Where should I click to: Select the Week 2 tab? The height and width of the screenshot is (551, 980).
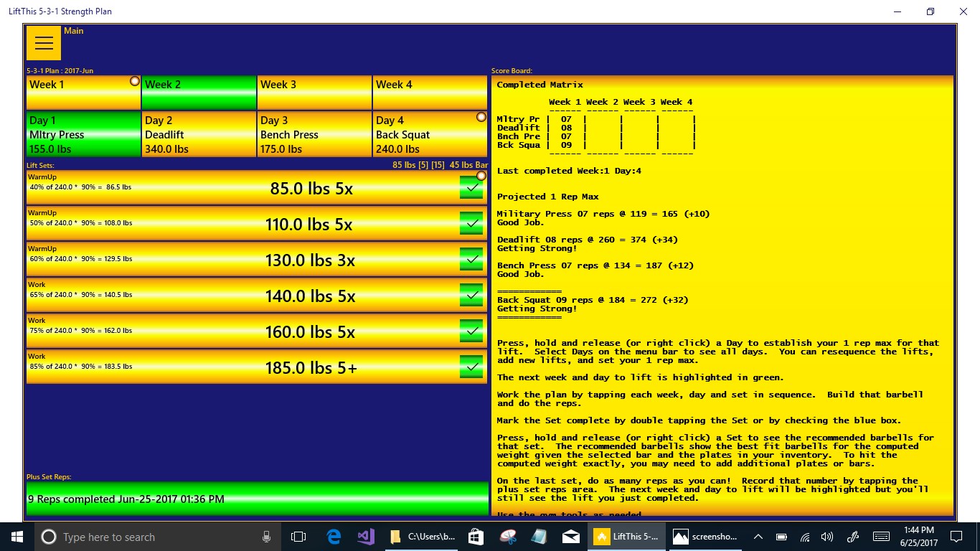[199, 93]
